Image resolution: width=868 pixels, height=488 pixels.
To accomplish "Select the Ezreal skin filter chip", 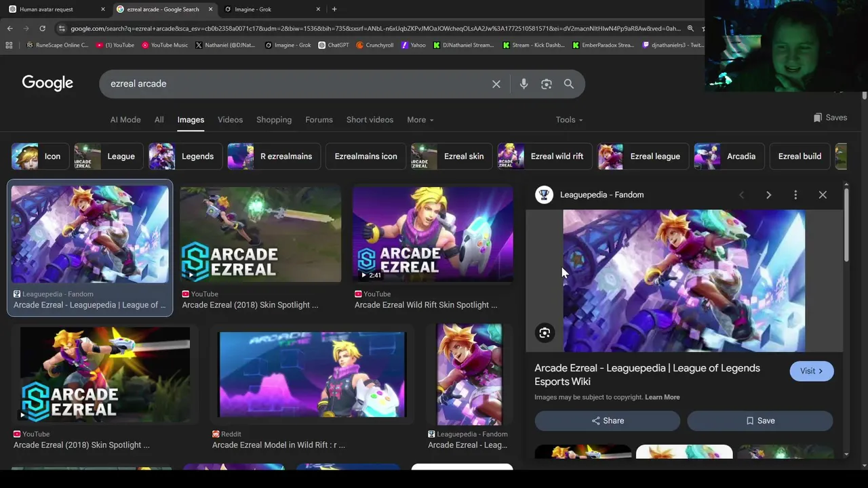I will pyautogui.click(x=451, y=157).
